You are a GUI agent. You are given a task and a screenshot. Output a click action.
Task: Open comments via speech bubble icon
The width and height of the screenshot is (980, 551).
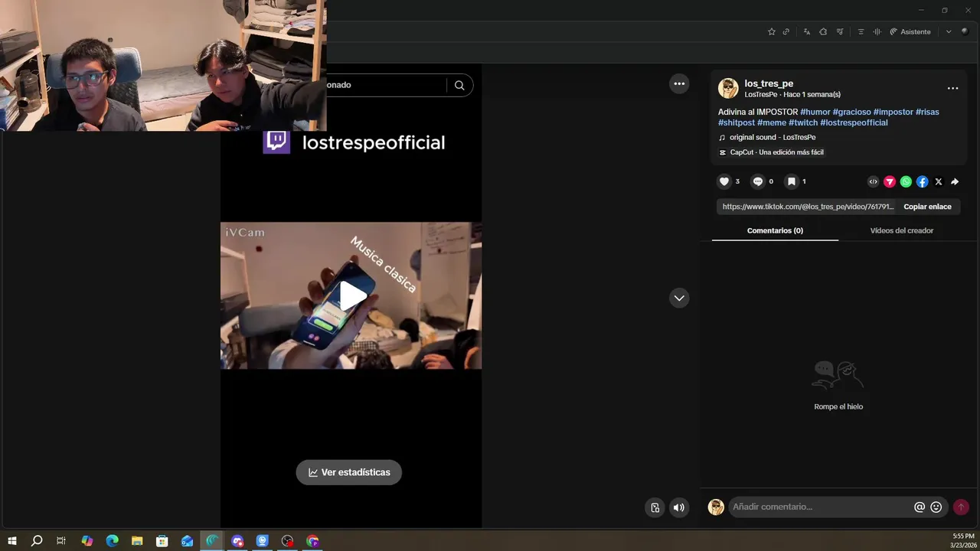pos(758,181)
